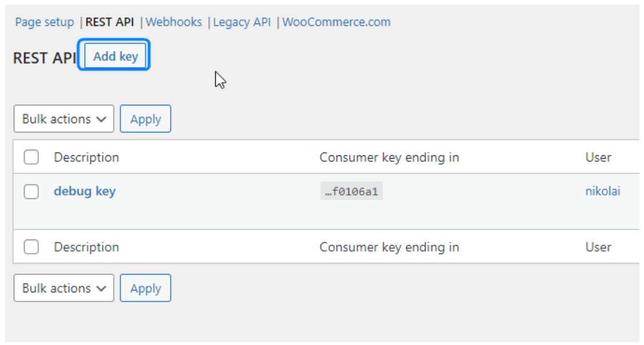Viewport: 644px width, 345px height.
Task: Expand the top Bulk actions dropdown
Action: (x=64, y=119)
